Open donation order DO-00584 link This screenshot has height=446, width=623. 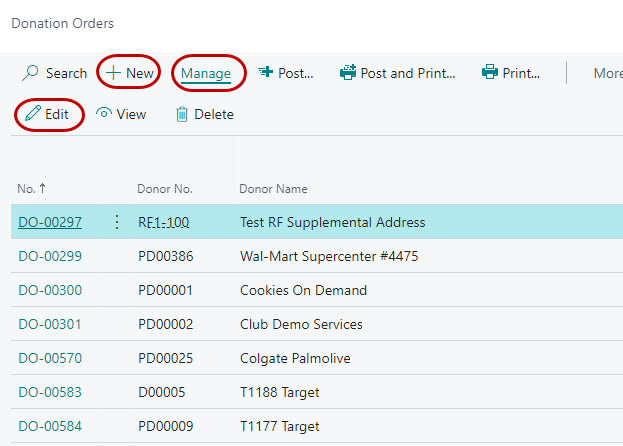tap(50, 426)
